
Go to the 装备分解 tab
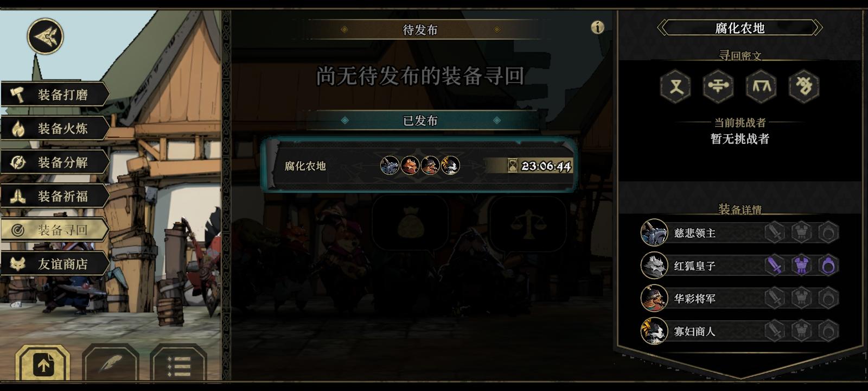(x=55, y=162)
